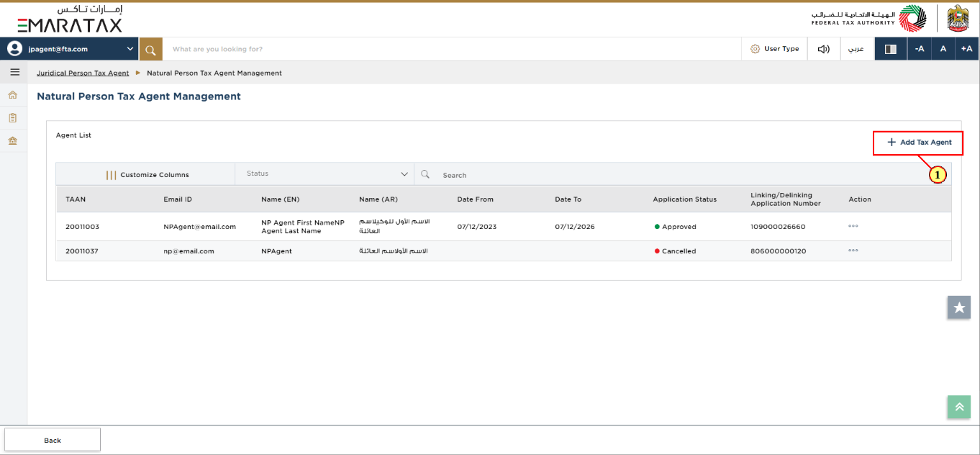Open the clipboard icon in sidebar

pyautogui.click(x=13, y=117)
